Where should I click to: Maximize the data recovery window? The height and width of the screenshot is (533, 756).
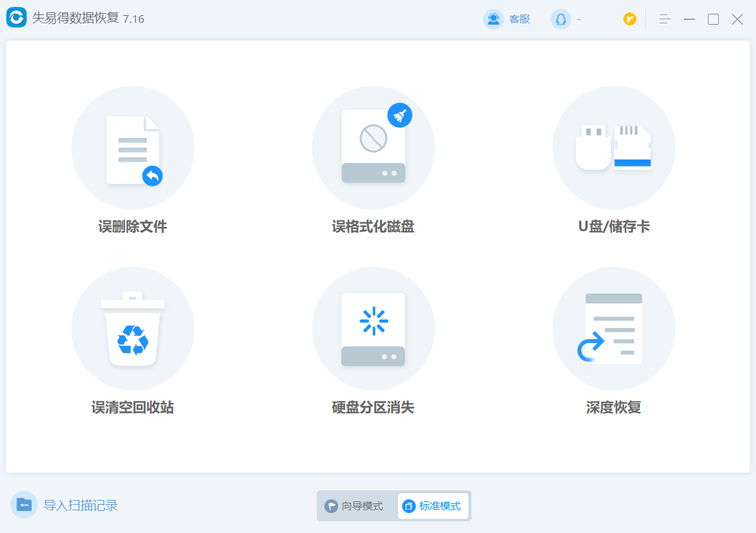pyautogui.click(x=713, y=19)
